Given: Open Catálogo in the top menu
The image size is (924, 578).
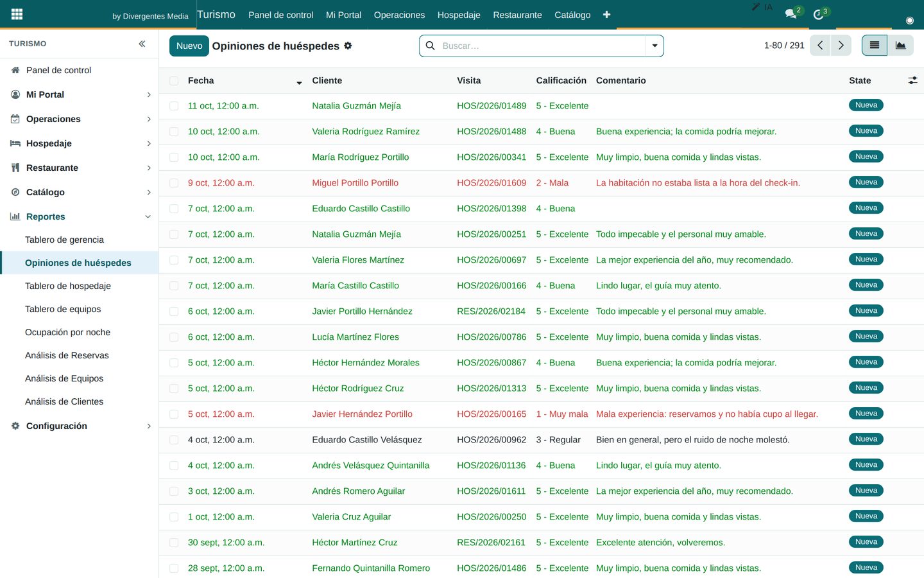Looking at the screenshot, I should (x=572, y=15).
